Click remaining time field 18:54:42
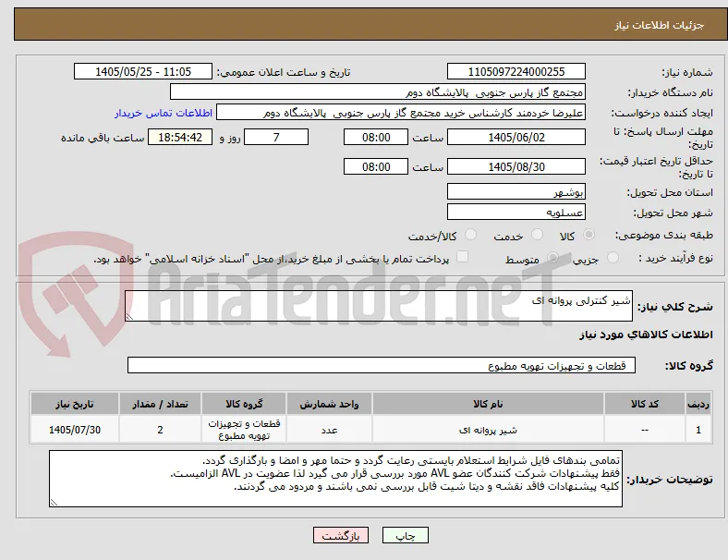Screen dimensions: 728x560 180,137
